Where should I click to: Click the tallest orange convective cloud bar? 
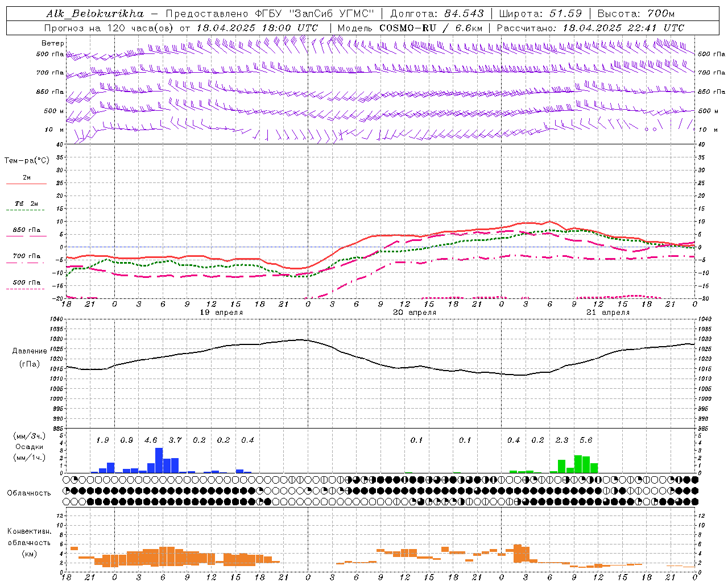[517, 554]
